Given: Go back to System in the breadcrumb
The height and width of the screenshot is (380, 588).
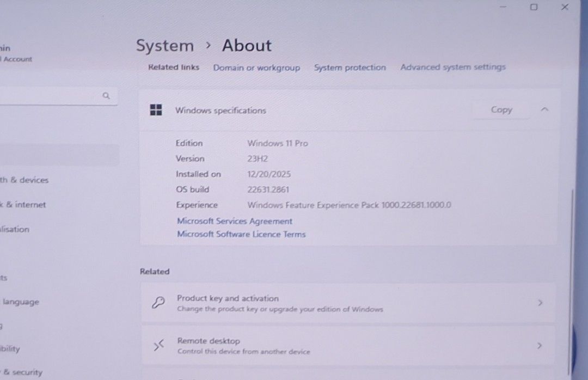Looking at the screenshot, I should (x=164, y=46).
